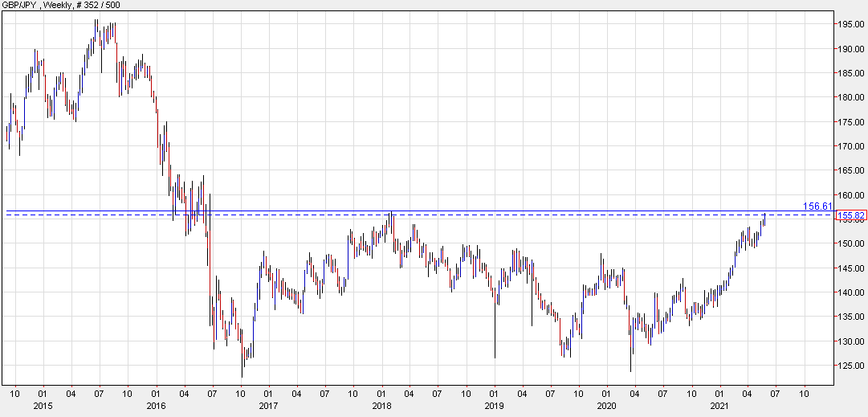Click the 2017 year label on time axis
This screenshot has height=417, width=868.
(x=268, y=407)
